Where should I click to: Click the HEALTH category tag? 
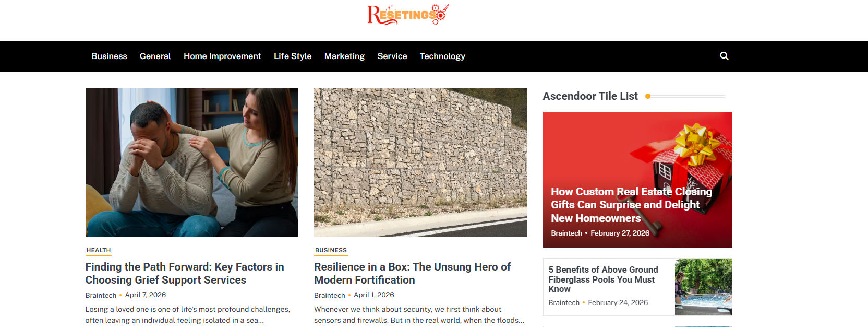(x=99, y=250)
